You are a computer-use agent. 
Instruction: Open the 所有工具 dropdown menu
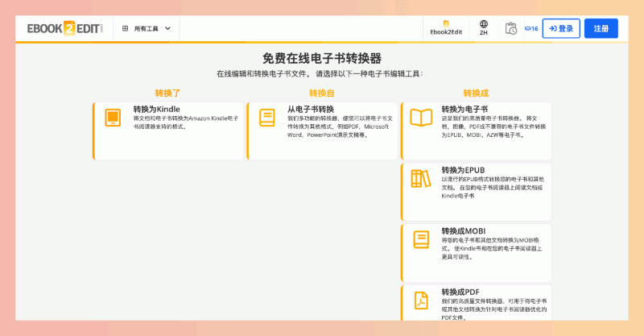coord(147,28)
